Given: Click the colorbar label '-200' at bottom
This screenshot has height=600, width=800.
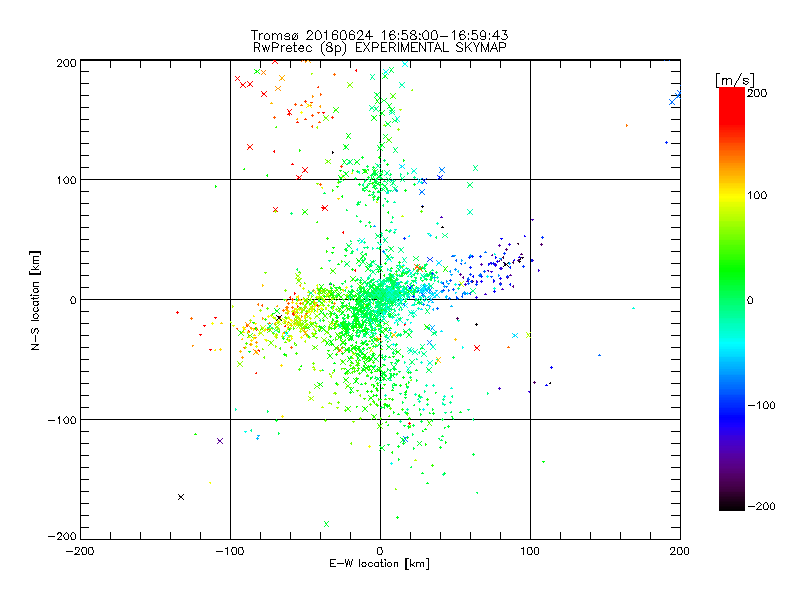Looking at the screenshot, I should pos(761,506).
